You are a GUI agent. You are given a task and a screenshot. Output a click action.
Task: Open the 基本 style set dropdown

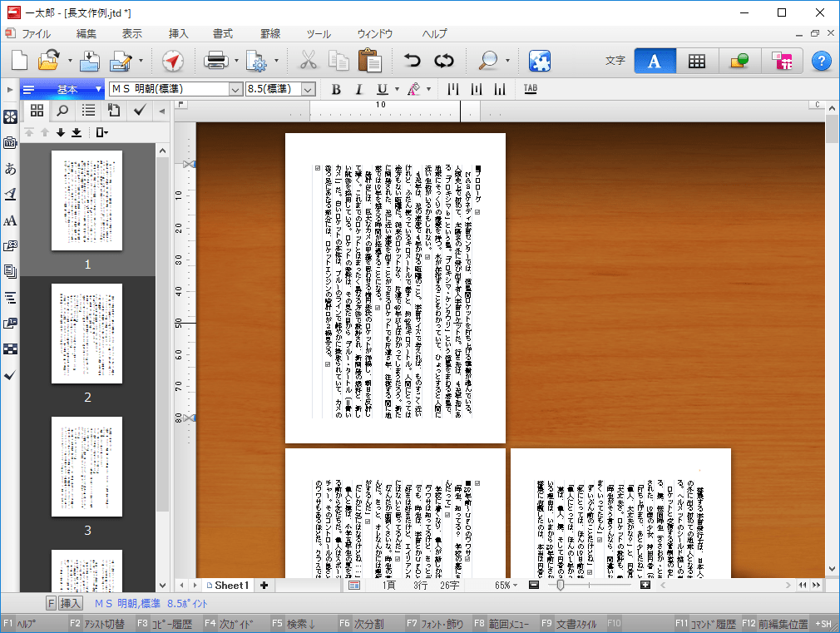pos(99,89)
